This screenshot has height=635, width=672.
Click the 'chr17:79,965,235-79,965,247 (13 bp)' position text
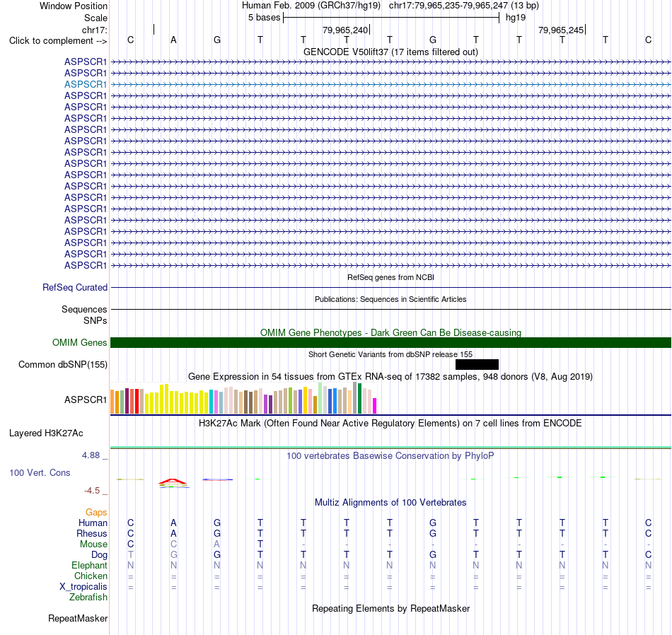click(x=464, y=6)
